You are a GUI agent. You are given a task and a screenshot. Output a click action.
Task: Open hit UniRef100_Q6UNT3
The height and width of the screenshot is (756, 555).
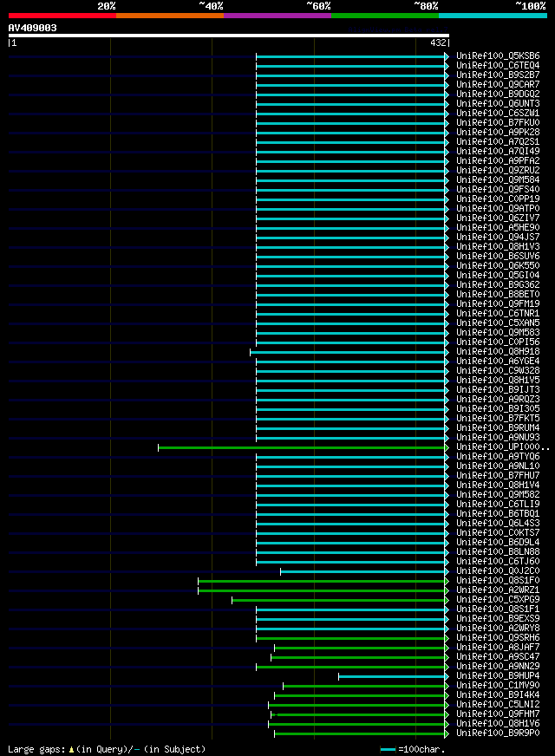[x=498, y=104]
